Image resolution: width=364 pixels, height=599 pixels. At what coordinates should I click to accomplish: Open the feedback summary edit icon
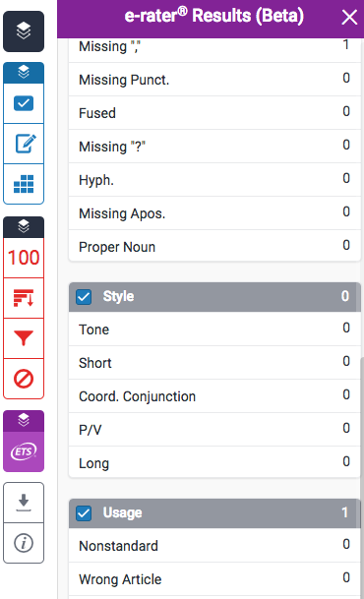24,144
